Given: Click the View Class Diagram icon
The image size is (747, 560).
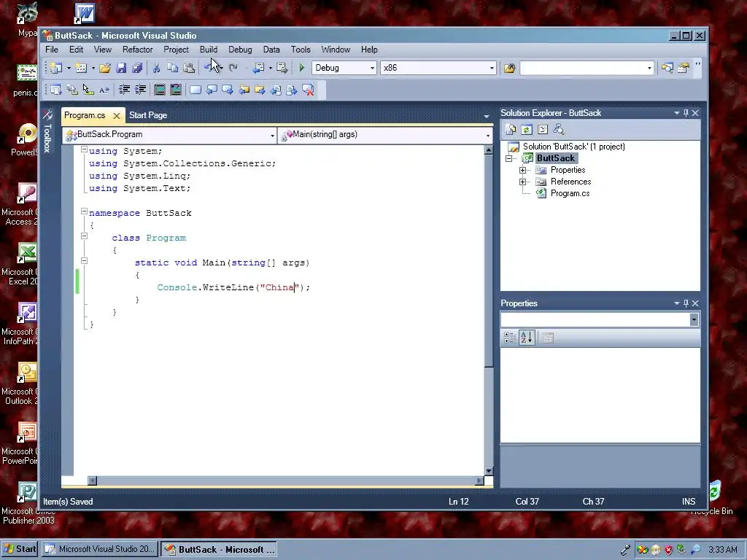Looking at the screenshot, I should [x=559, y=130].
